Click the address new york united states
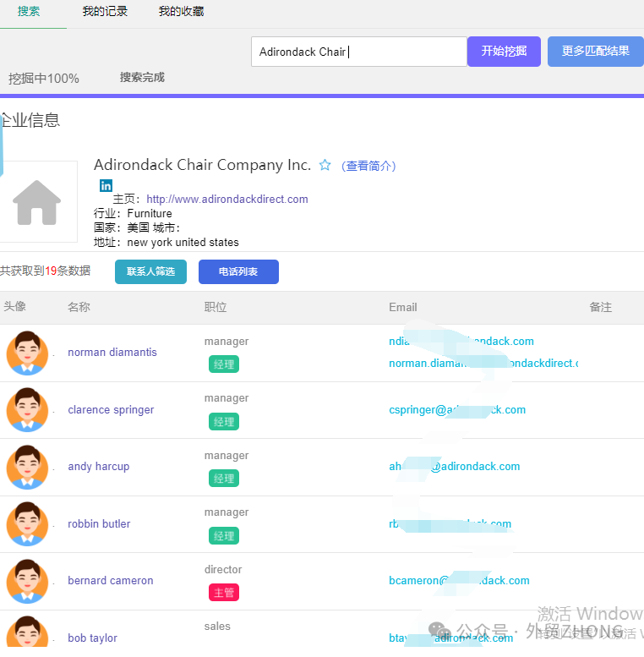The height and width of the screenshot is (657, 644). 183,242
